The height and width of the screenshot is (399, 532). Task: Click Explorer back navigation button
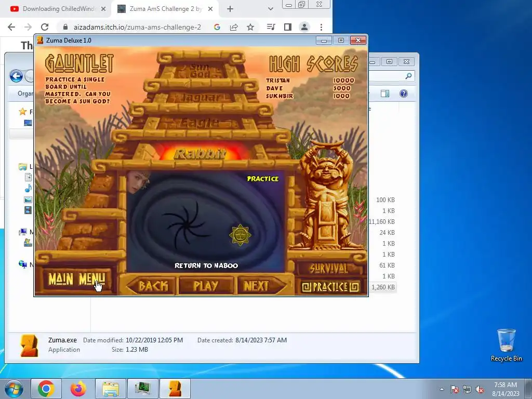point(16,76)
